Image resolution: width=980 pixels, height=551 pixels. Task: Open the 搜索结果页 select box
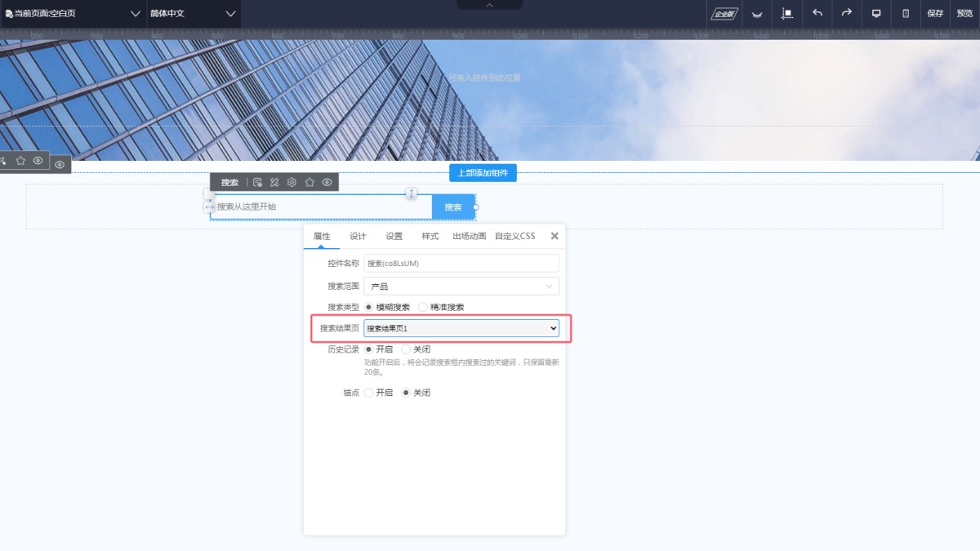(x=461, y=328)
